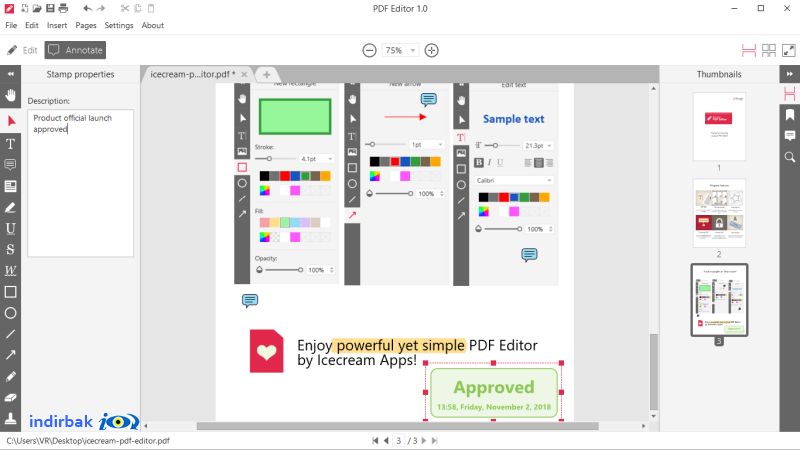Go to the first page
This screenshot has width=800, height=450.
coord(375,440)
